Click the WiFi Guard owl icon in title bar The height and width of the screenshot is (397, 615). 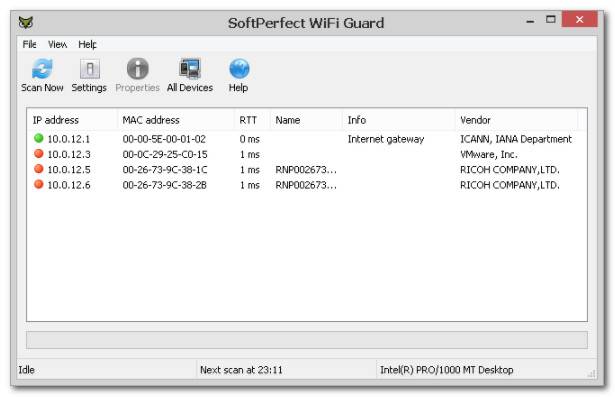click(x=26, y=22)
